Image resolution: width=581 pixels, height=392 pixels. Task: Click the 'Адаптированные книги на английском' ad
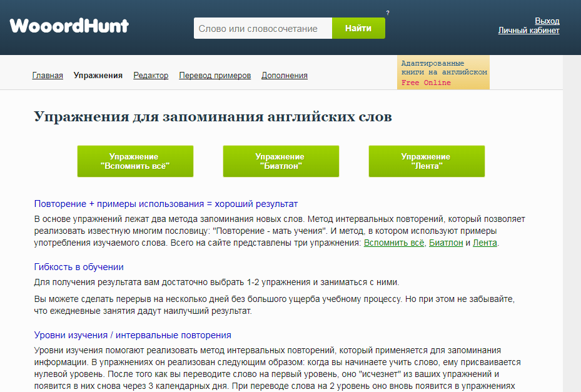tap(442, 69)
